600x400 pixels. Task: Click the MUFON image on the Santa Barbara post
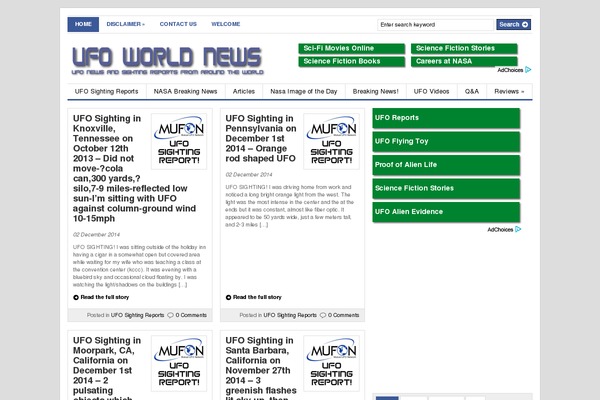pyautogui.click(x=331, y=361)
